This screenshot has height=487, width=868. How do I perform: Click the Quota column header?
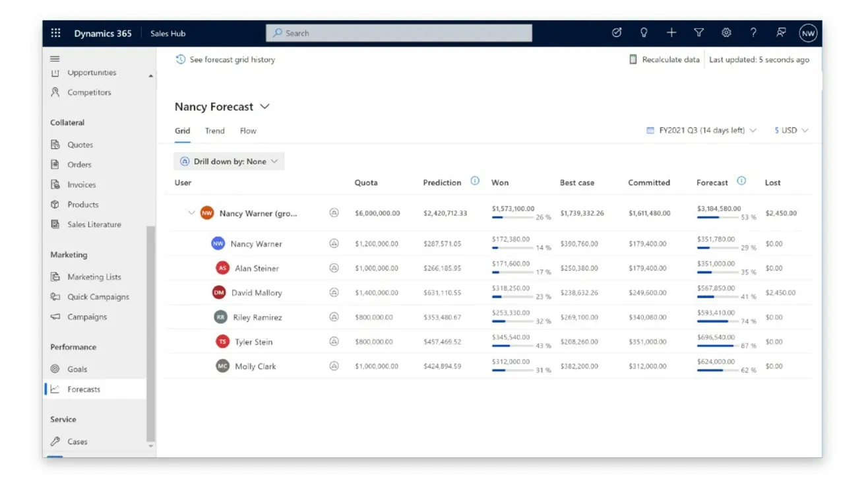(366, 183)
